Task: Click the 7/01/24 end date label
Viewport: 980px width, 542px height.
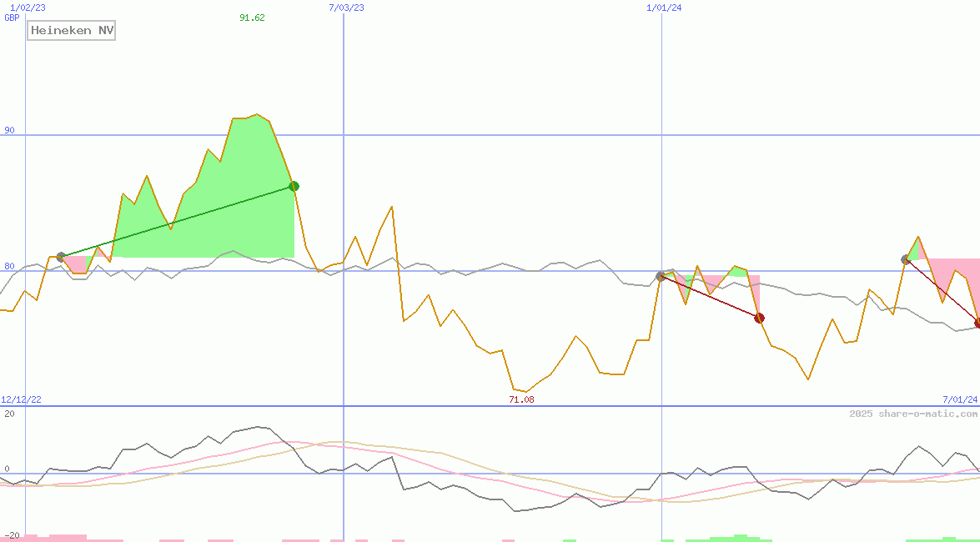Action: pyautogui.click(x=959, y=399)
